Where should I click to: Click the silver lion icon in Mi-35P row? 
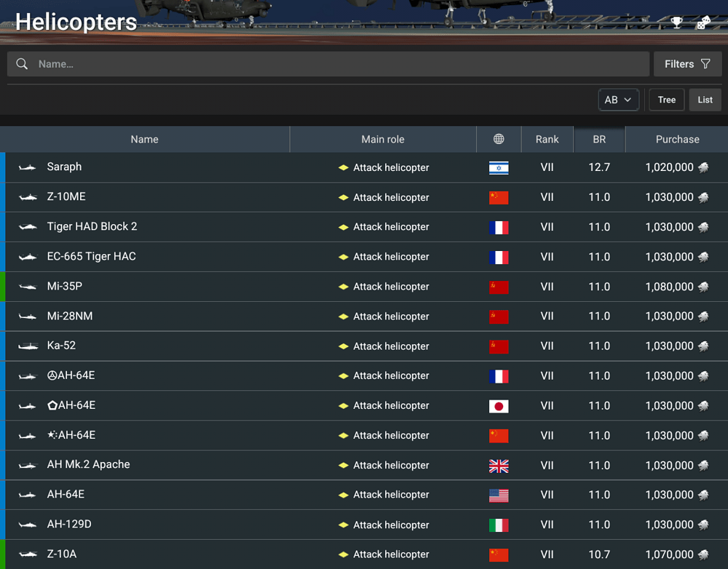pyautogui.click(x=703, y=287)
